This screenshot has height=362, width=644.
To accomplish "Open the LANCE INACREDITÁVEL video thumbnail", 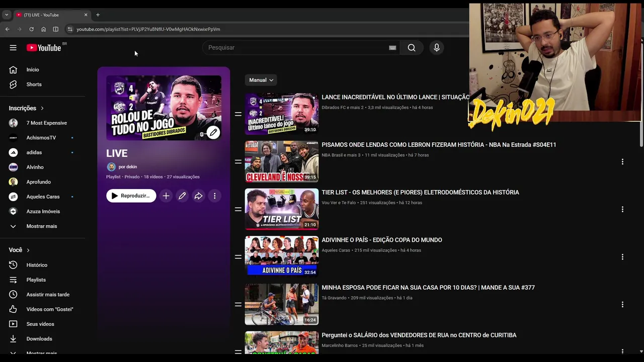I will 282,114.
